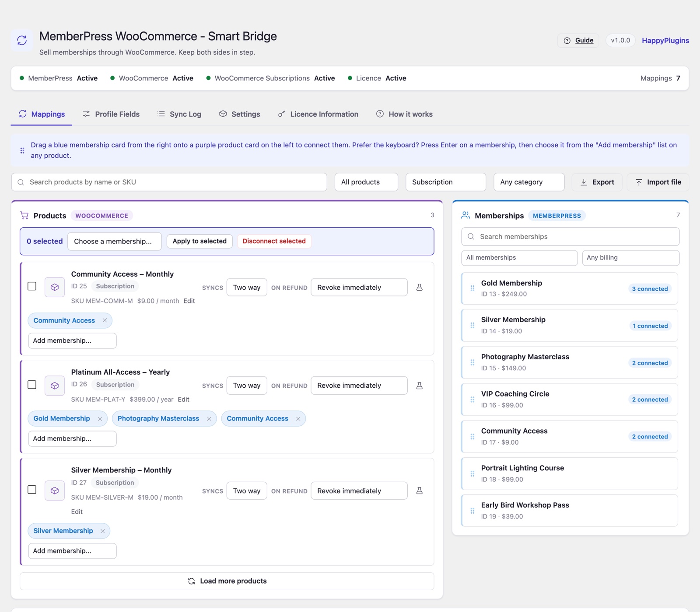Viewport: 700px width, 612px height.
Task: Tick the checkbox for Community Access – Monthly
Action: (x=32, y=286)
